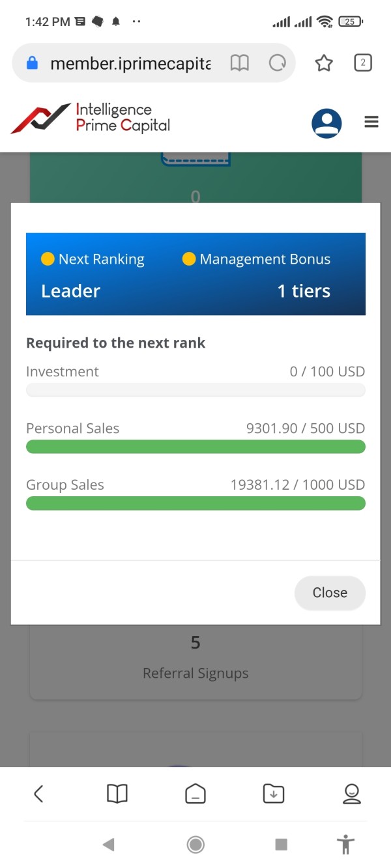
Task: Click the Personal Sales progress bar
Action: point(195,447)
